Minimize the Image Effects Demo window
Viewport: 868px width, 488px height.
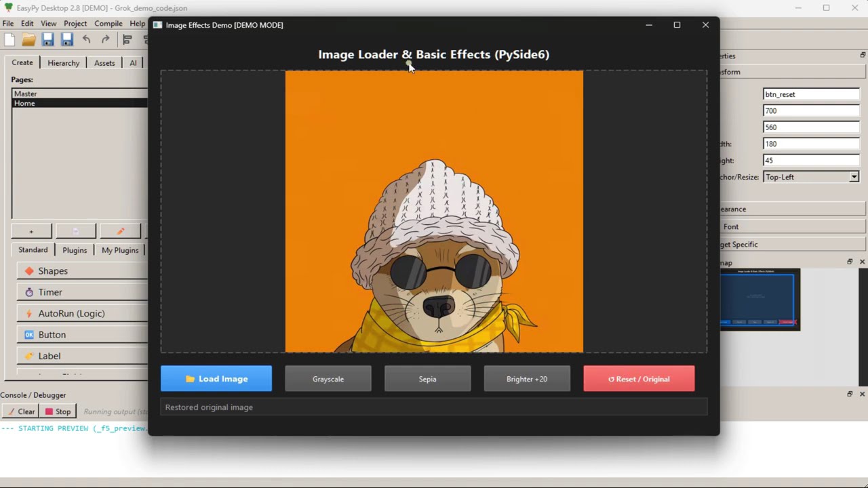[649, 25]
